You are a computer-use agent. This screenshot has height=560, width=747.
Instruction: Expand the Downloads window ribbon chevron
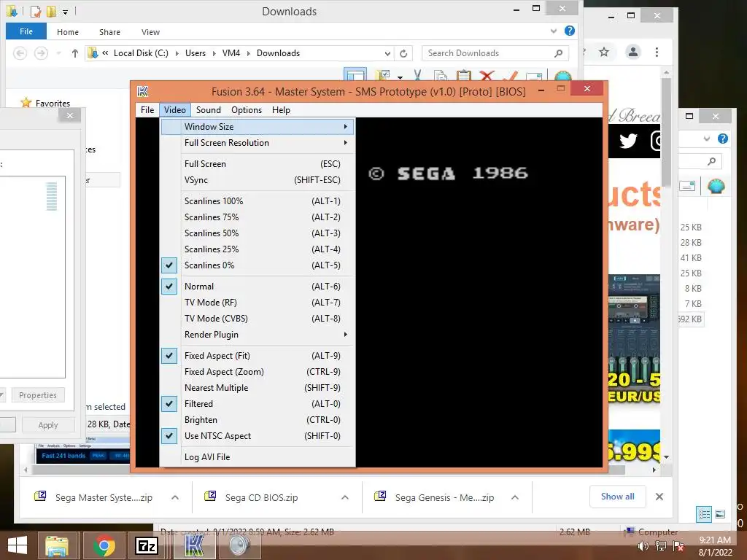[x=553, y=31]
